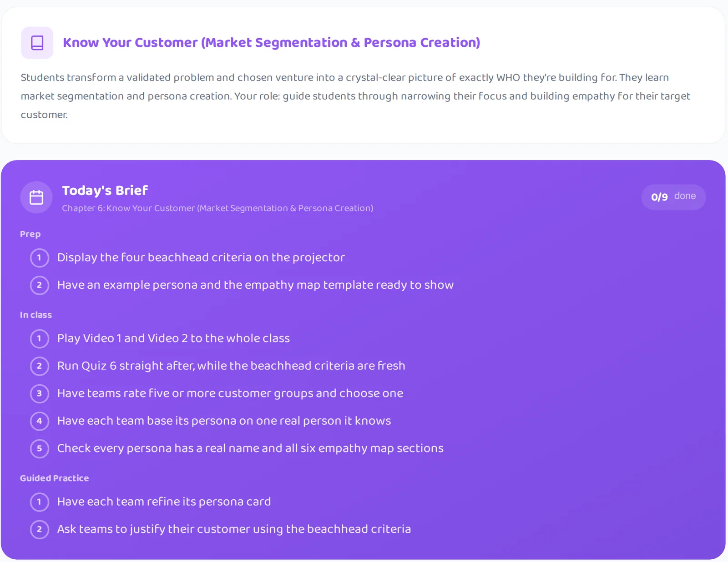Click the chapter description paragraph text

(356, 96)
